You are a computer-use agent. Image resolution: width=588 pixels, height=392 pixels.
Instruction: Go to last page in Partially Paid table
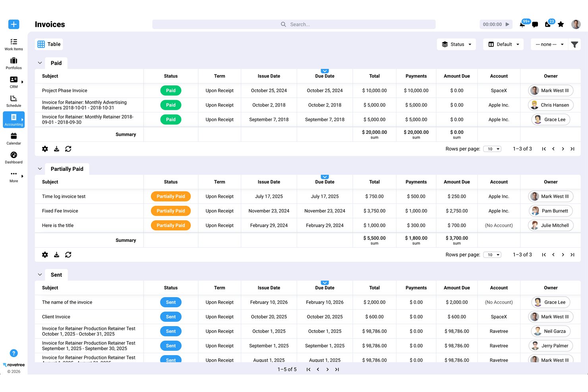[573, 255]
